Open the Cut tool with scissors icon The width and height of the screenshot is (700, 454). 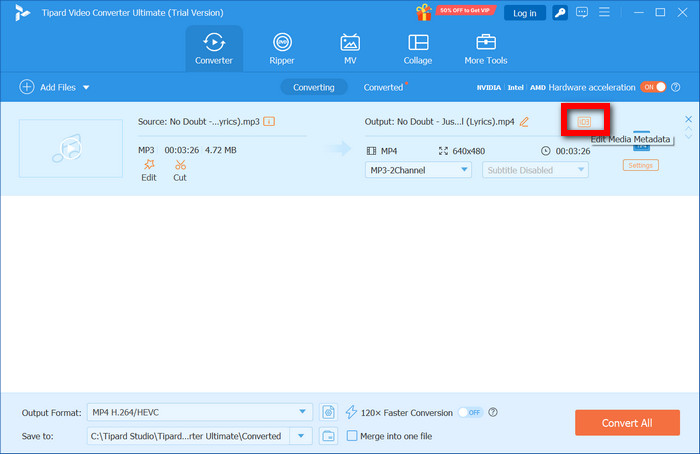pyautogui.click(x=180, y=164)
